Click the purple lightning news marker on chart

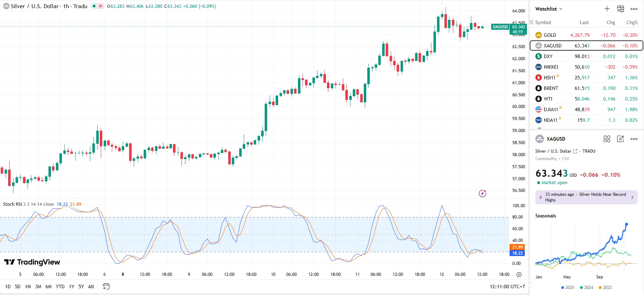pyautogui.click(x=482, y=193)
